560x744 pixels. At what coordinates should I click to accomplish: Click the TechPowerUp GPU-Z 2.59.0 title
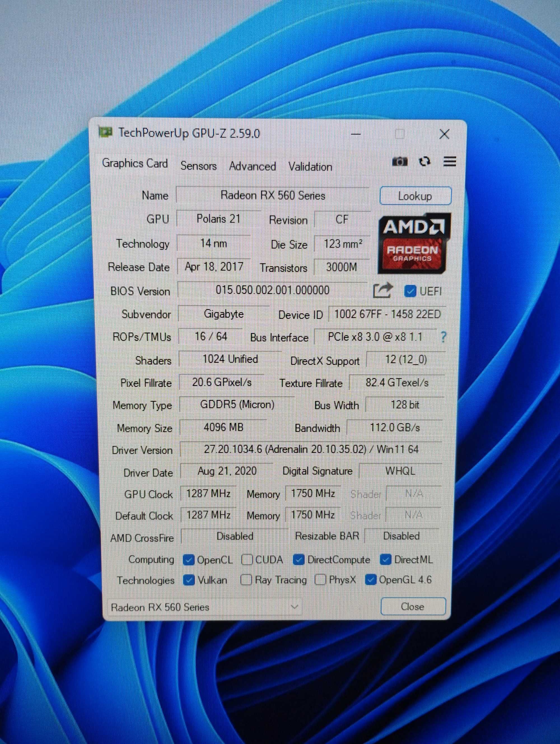pyautogui.click(x=189, y=133)
